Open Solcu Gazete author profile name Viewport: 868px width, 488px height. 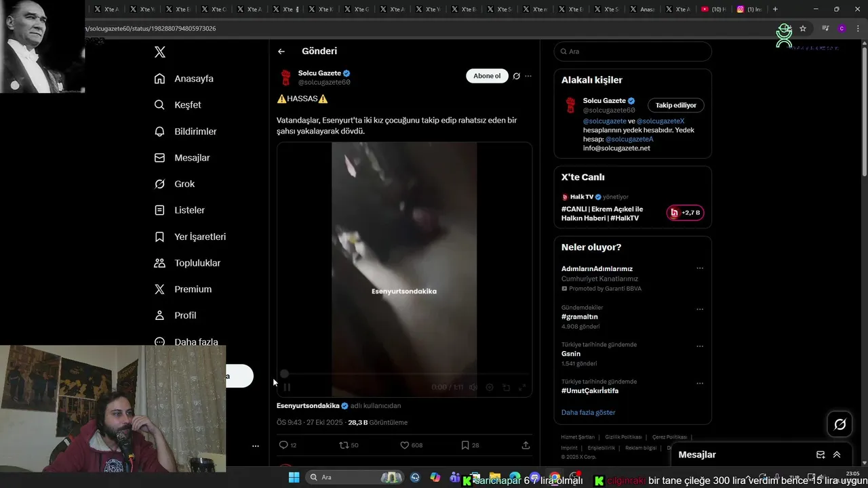319,73
